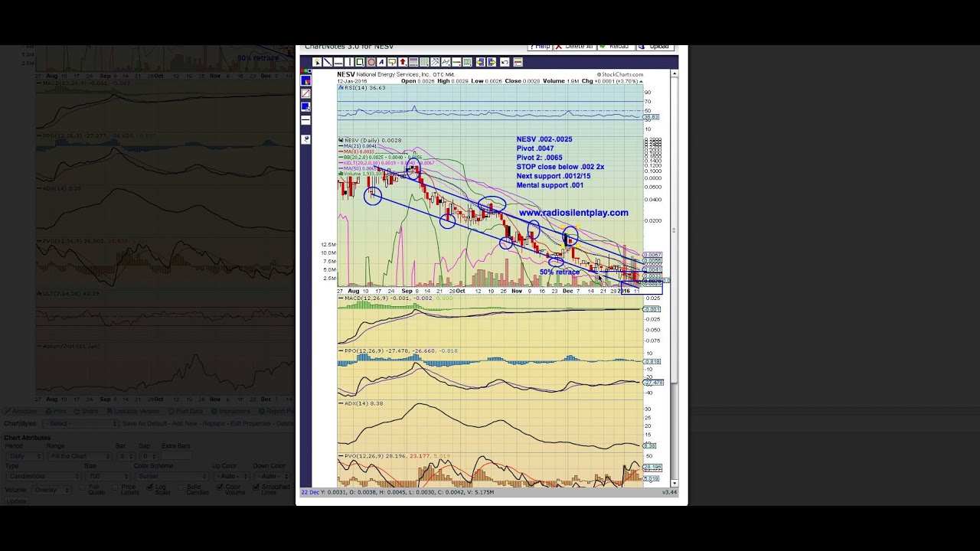Select the red up arrow tool
980x551 pixels.
point(403,62)
